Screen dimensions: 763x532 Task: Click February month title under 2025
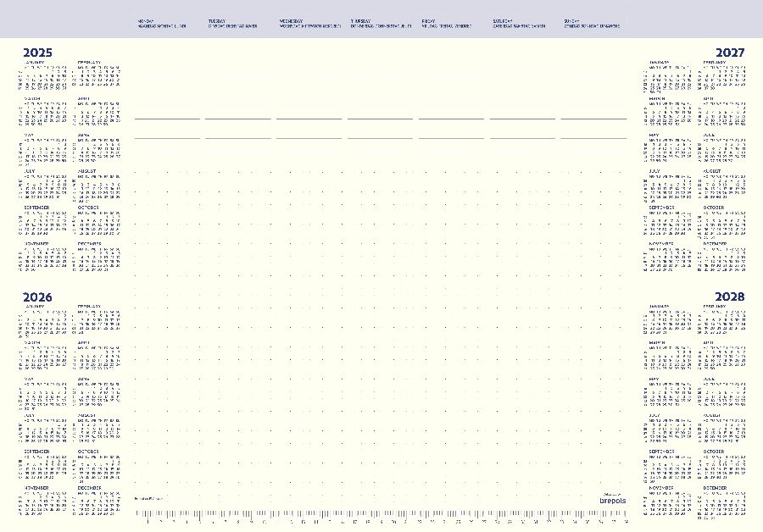point(90,63)
